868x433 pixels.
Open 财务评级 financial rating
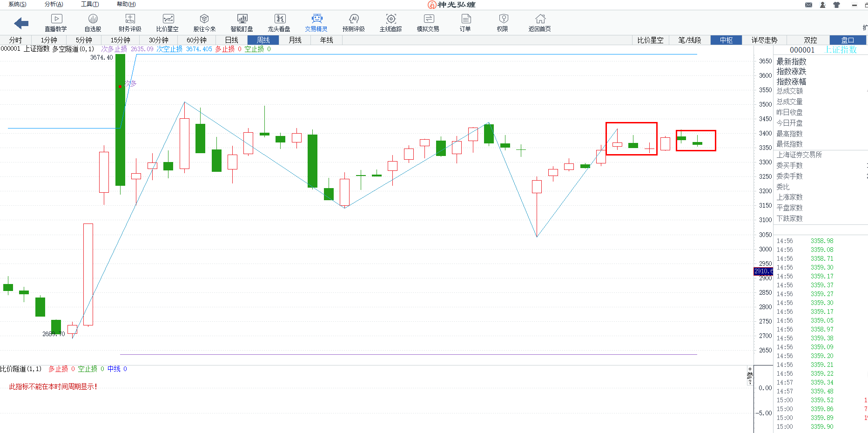(x=130, y=22)
